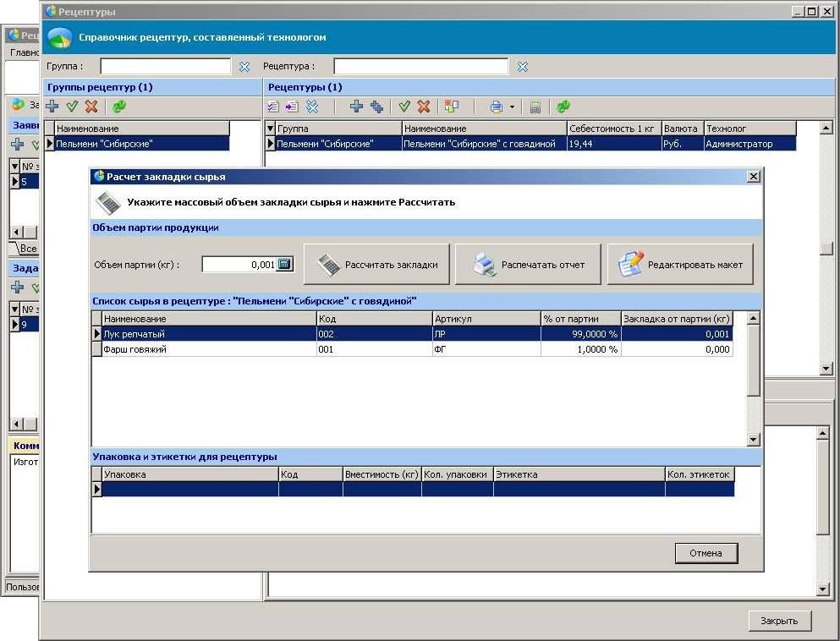The height and width of the screenshot is (641, 840).
Task: Click the Редактировать макет button
Action: 680,265
